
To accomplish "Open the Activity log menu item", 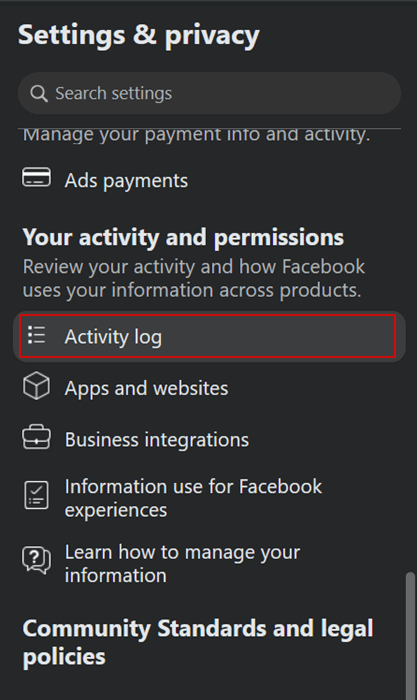I will point(209,336).
